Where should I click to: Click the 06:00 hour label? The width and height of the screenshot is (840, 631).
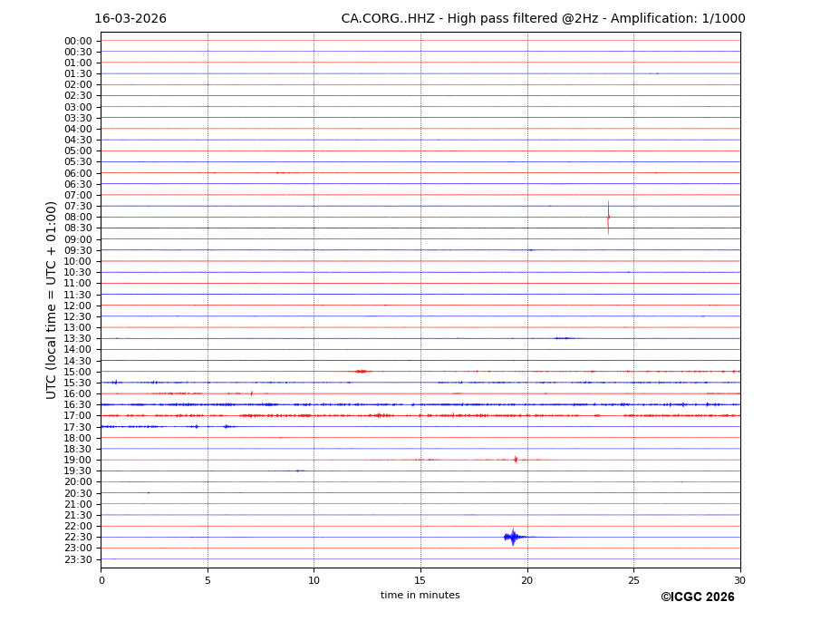pos(78,173)
